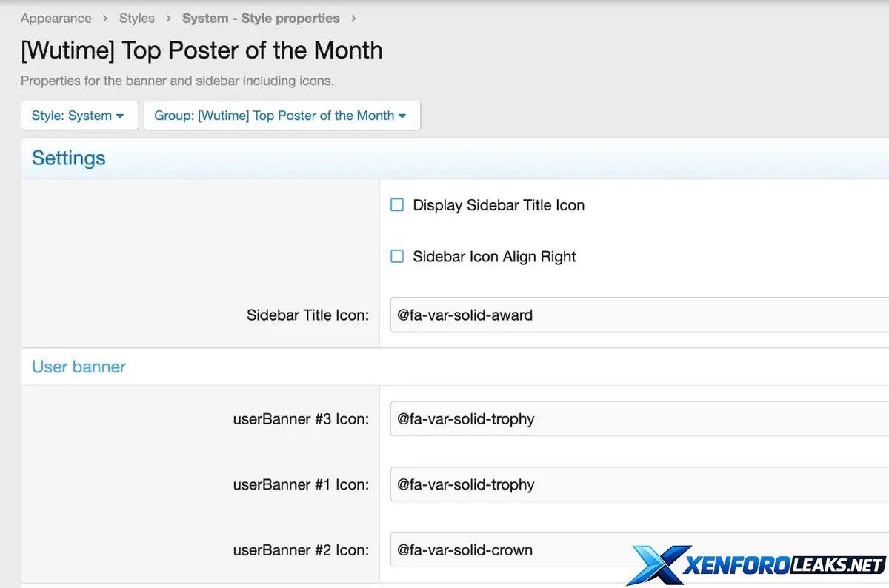This screenshot has height=588, width=889.
Task: Click the userBanner #3 Icon input
Action: (x=637, y=418)
